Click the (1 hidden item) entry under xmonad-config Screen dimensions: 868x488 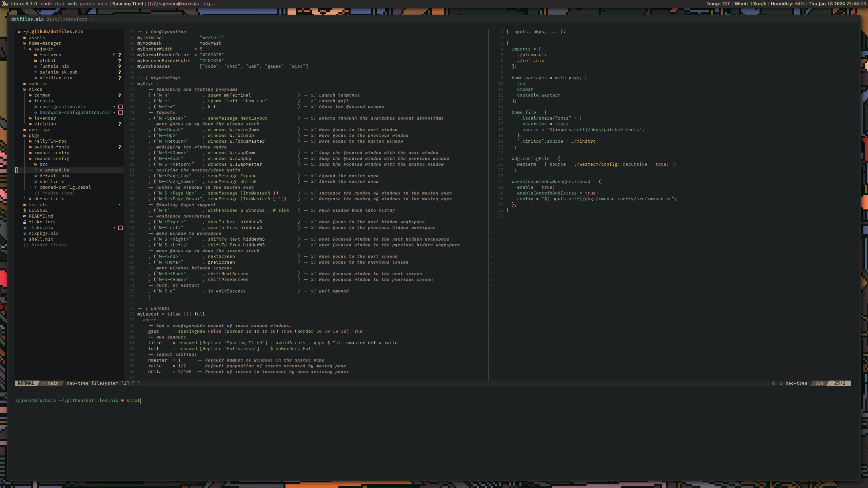click(x=54, y=193)
